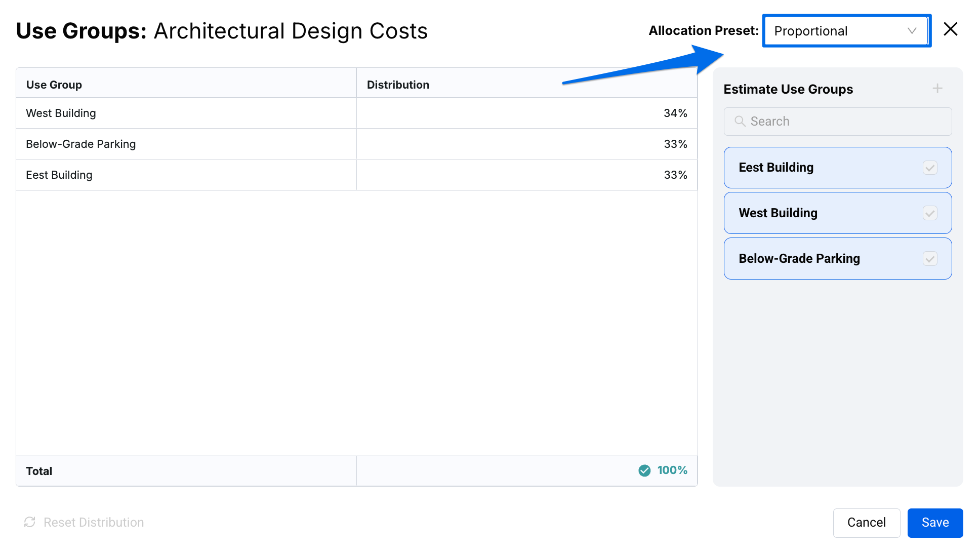Image resolution: width=980 pixels, height=553 pixels.
Task: Click the Allocation Preset label
Action: 703,31
